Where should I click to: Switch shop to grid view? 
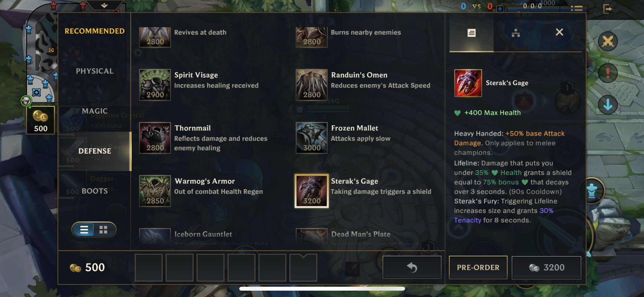click(104, 230)
